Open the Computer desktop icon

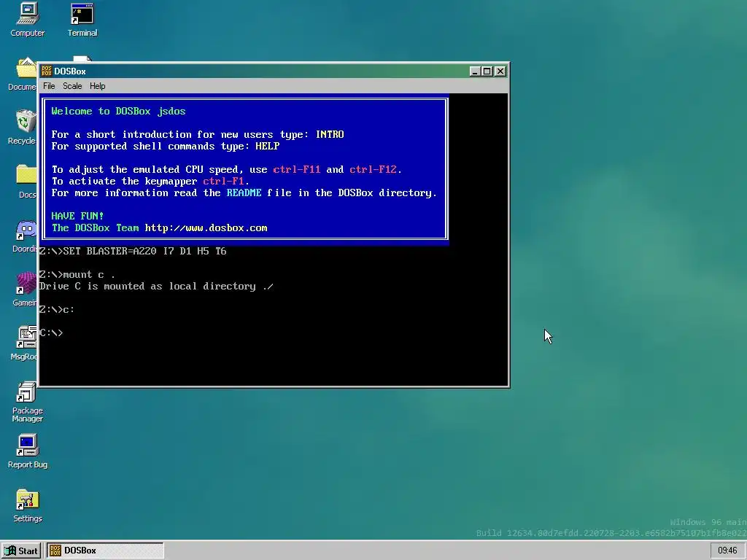click(28, 19)
